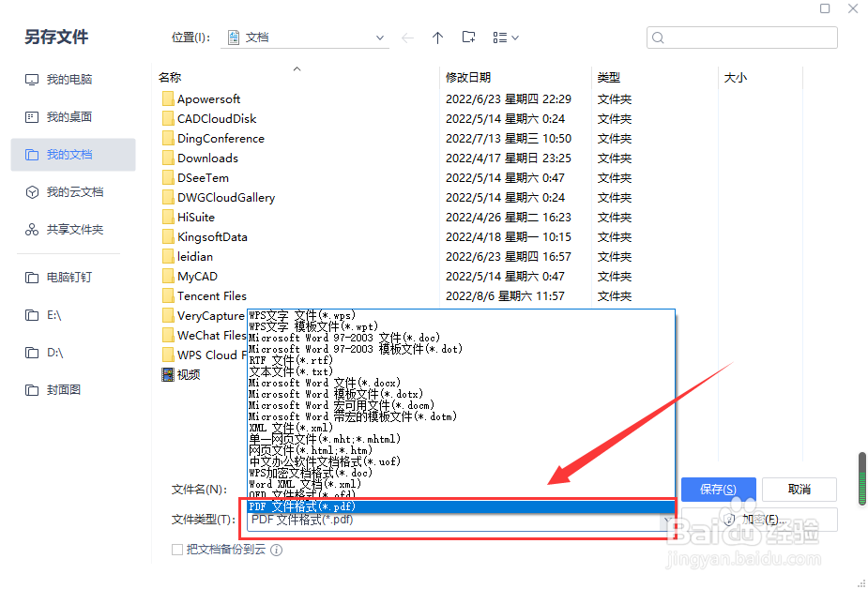
Task: Click the 保存(S) save button
Action: point(718,489)
